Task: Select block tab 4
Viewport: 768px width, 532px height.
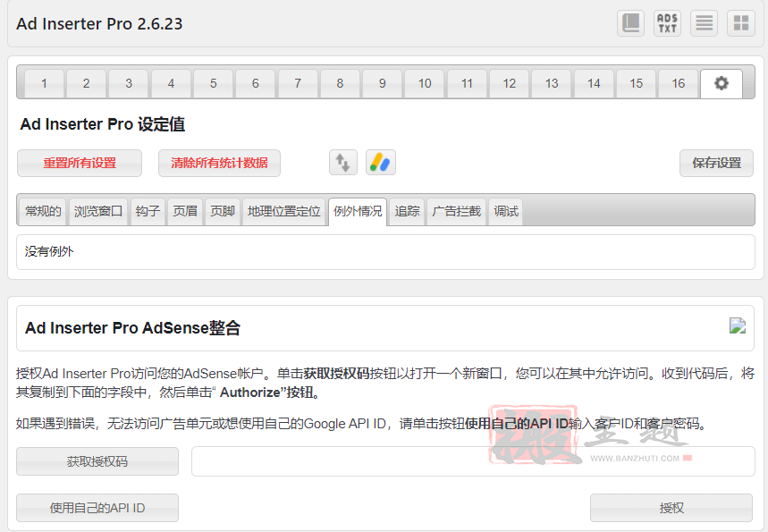Action: point(171,84)
